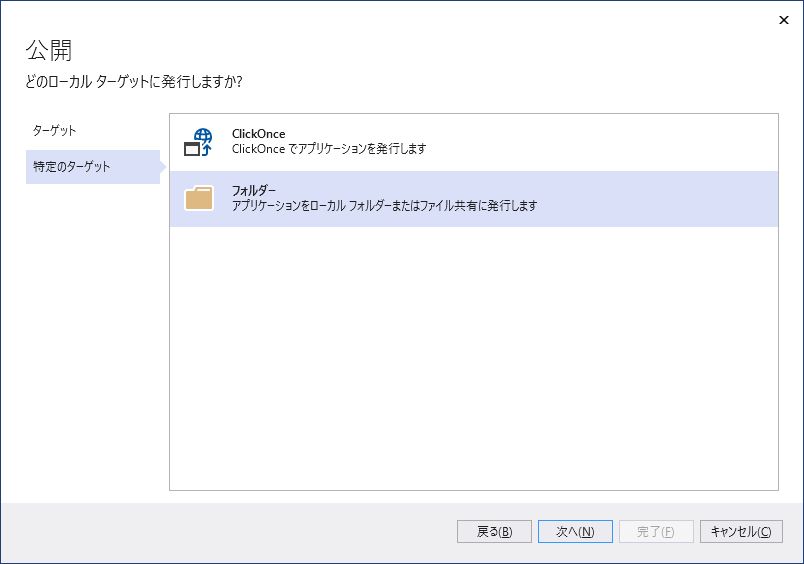Go to the ターゲット step

[54, 131]
